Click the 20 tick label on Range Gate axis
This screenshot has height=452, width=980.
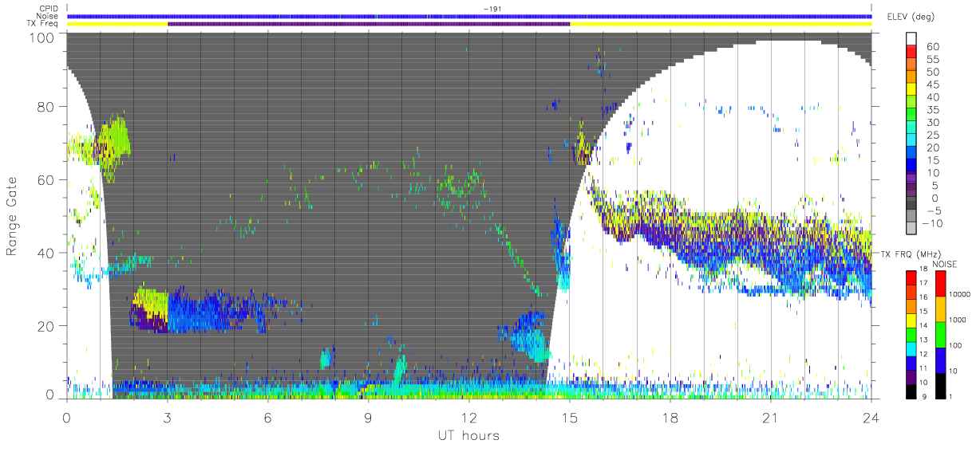tap(46, 325)
